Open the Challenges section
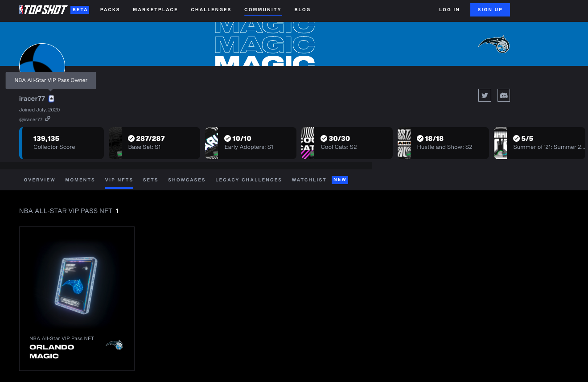Viewport: 588px width, 382px height. coord(211,10)
